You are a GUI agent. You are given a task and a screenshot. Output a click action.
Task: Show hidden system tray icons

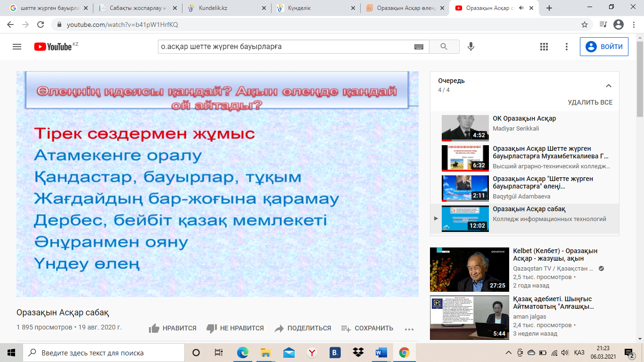508,353
